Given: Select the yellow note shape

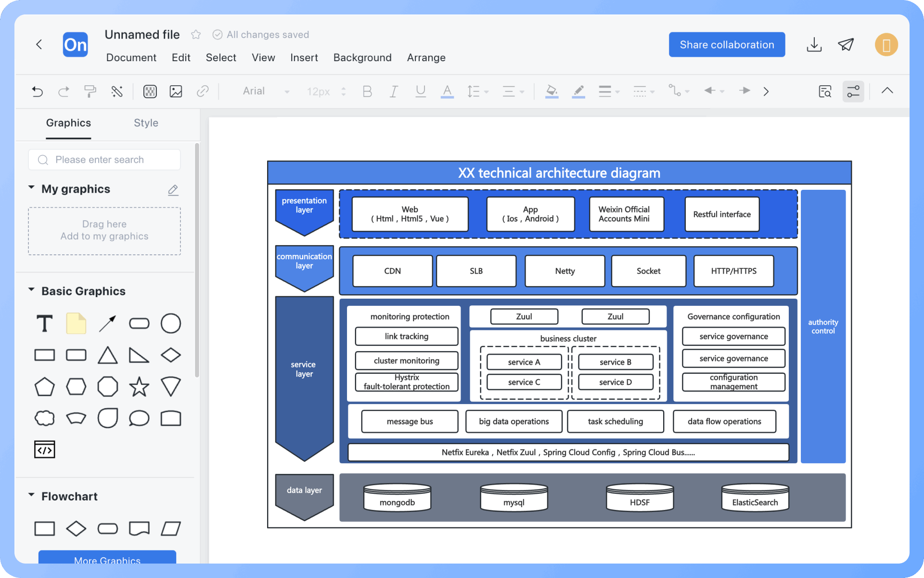Looking at the screenshot, I should coord(76,323).
